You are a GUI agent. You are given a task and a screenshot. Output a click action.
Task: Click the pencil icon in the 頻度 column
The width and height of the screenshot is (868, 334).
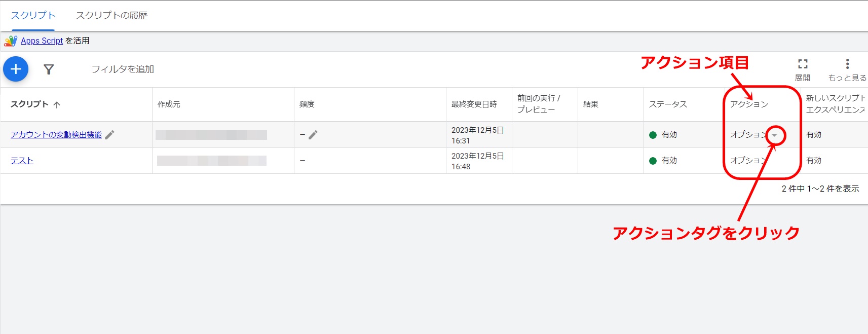coord(313,134)
